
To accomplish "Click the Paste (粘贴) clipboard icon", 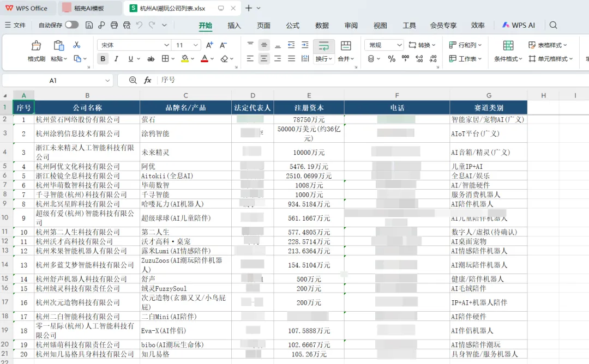I will (58, 46).
